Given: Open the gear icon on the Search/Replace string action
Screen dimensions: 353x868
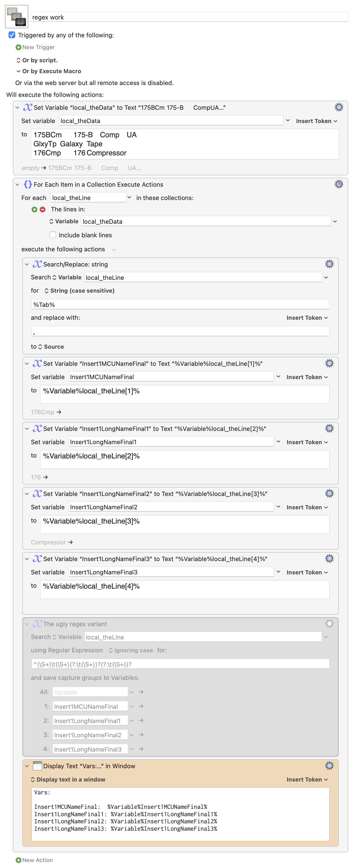Looking at the screenshot, I should [329, 264].
